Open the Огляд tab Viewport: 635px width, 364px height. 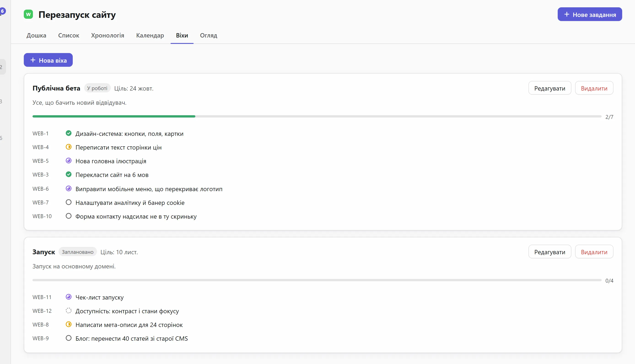(209, 35)
